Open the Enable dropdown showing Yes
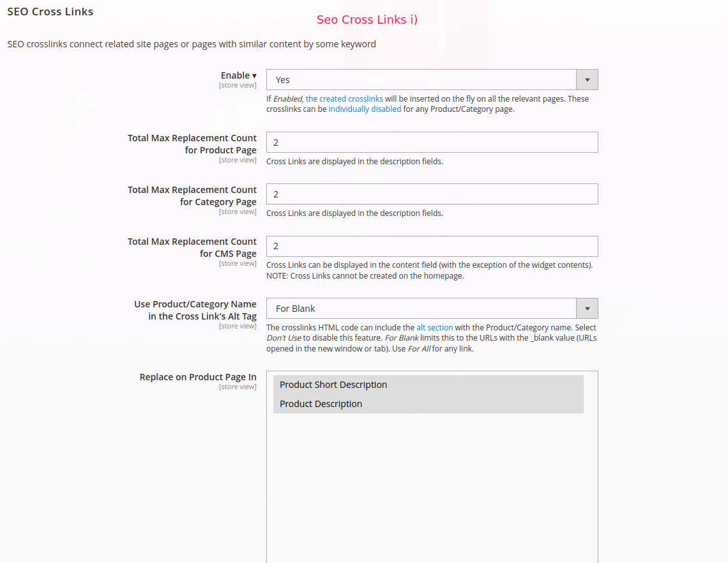Image resolution: width=728 pixels, height=563 pixels. coord(421,80)
